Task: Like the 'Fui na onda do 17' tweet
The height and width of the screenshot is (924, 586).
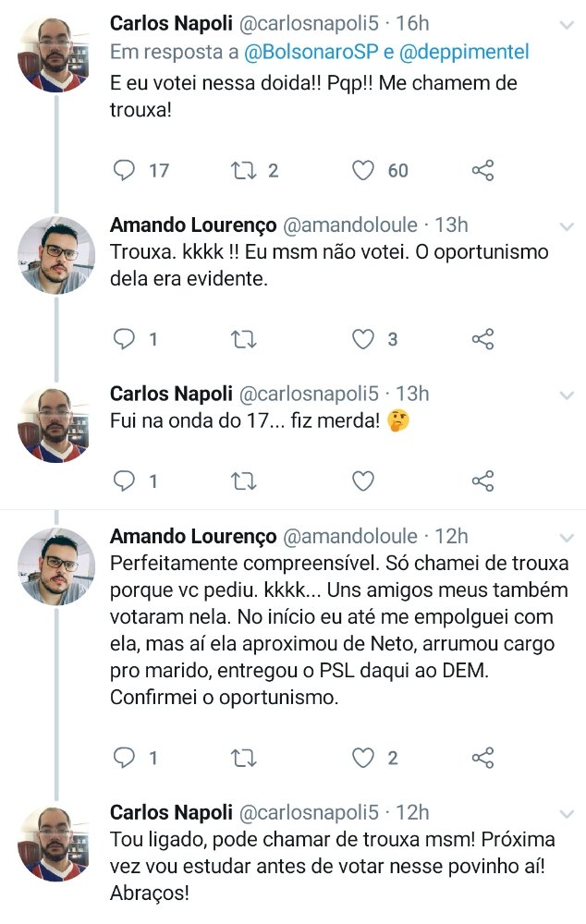Action: 363,481
